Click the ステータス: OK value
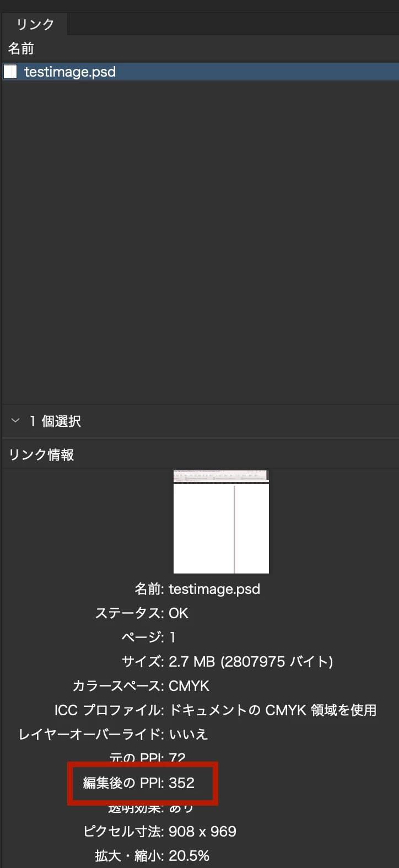The image size is (399, 868). (x=179, y=613)
